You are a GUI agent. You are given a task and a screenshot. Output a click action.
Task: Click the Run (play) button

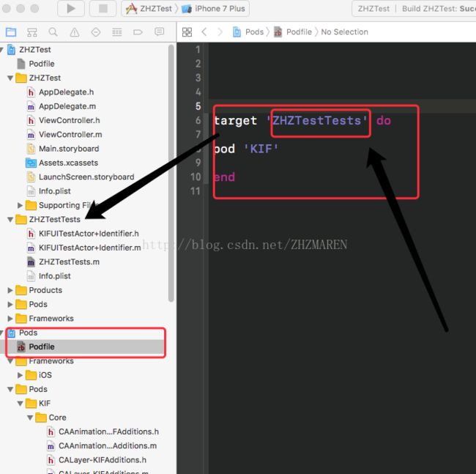click(x=71, y=8)
